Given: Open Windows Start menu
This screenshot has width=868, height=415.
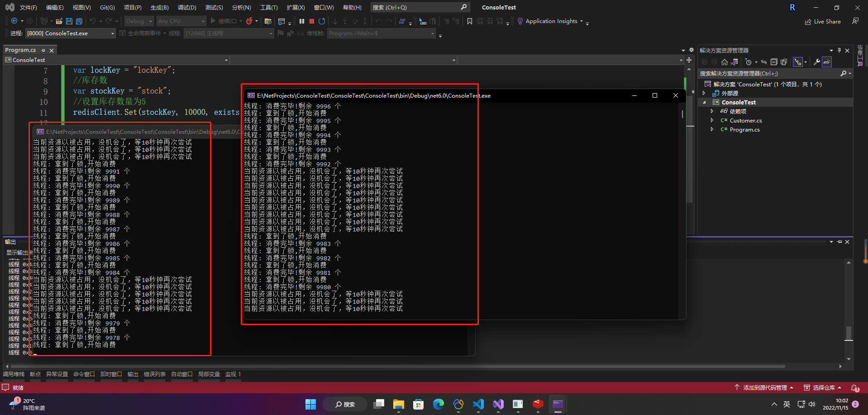Looking at the screenshot, I should click(310, 404).
